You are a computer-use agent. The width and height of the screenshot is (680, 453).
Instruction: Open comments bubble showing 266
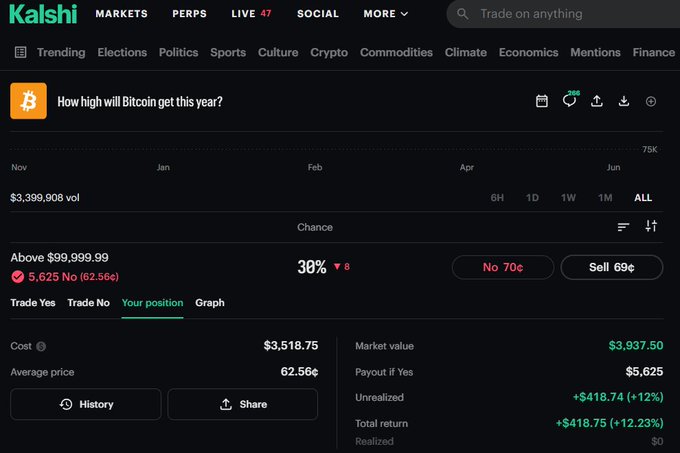pyautogui.click(x=569, y=100)
